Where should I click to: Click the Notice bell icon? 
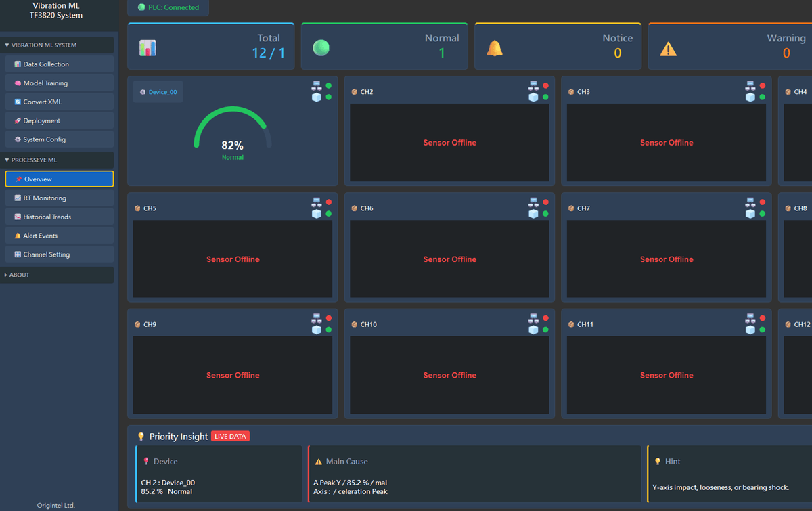tap(495, 48)
